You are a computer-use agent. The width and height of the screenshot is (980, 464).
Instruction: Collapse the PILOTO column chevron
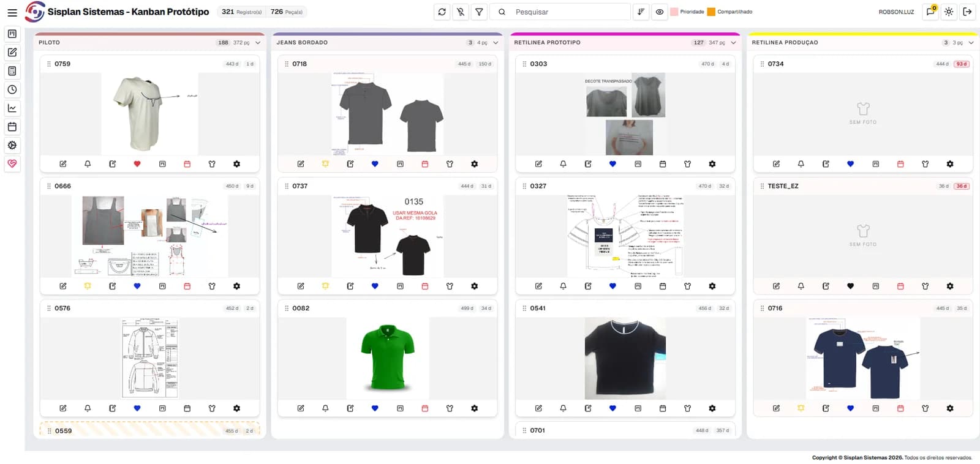(258, 43)
